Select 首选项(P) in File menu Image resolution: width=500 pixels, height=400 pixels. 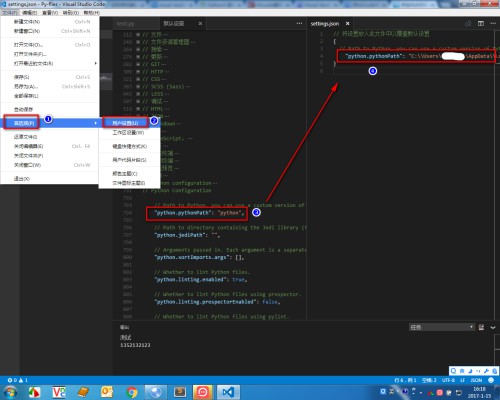coord(50,123)
